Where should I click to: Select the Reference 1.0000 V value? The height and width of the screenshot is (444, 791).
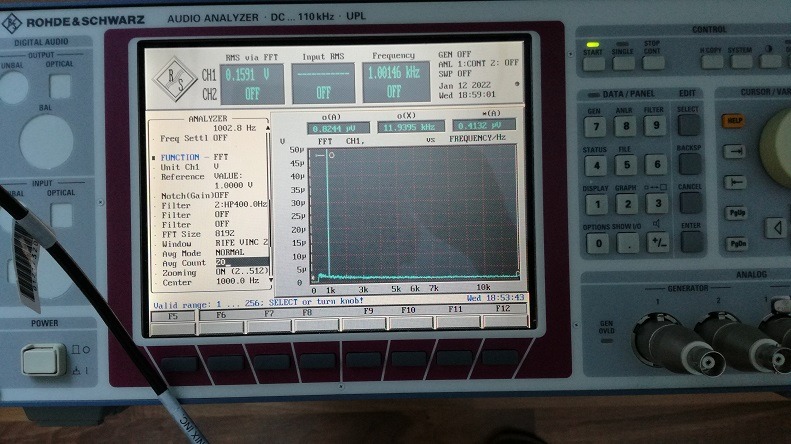click(234, 185)
